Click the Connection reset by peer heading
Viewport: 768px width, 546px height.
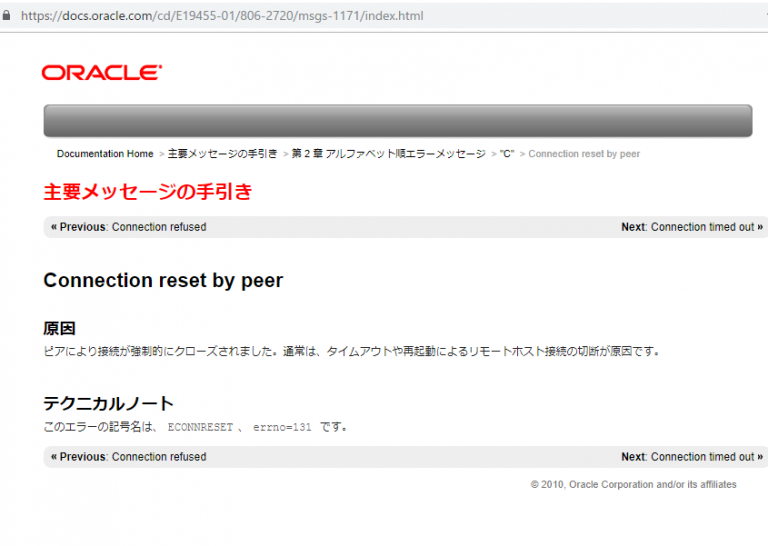(x=163, y=281)
